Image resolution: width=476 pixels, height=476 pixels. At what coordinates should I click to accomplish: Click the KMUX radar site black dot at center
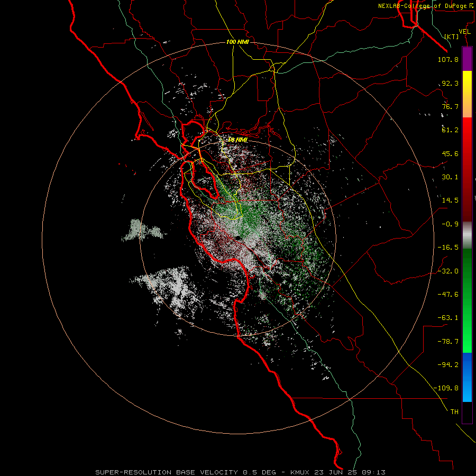pyautogui.click(x=237, y=237)
